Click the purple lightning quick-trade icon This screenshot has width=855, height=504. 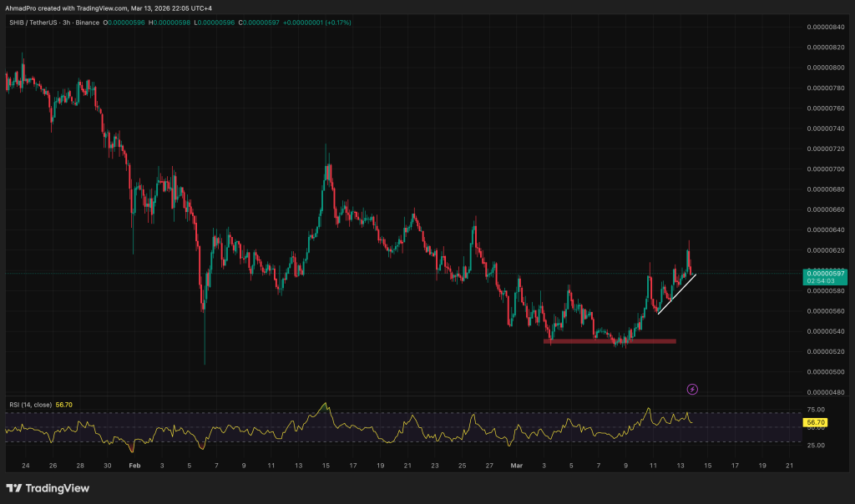(693, 389)
